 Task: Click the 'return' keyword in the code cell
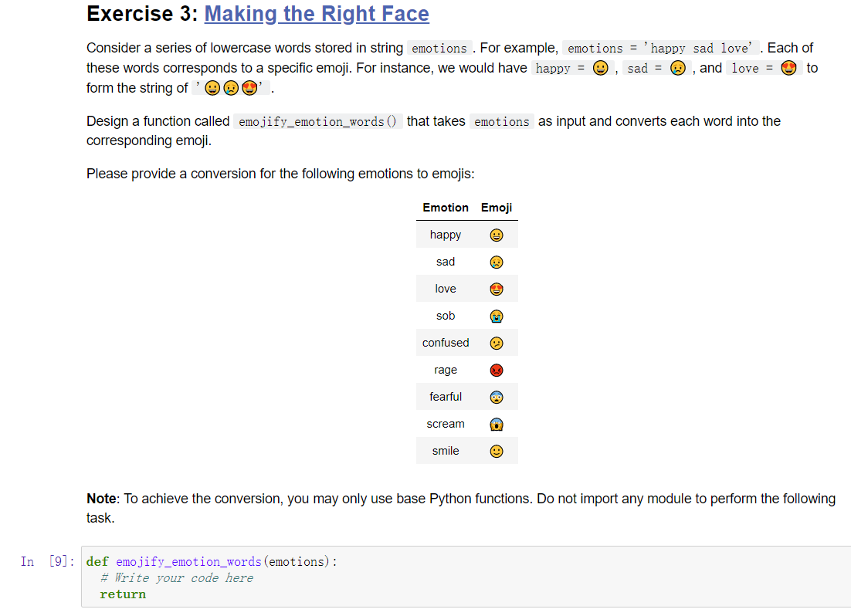122,594
